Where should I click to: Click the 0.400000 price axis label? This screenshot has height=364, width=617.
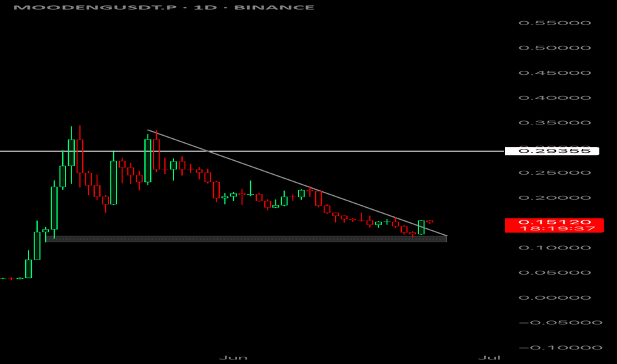tap(554, 98)
